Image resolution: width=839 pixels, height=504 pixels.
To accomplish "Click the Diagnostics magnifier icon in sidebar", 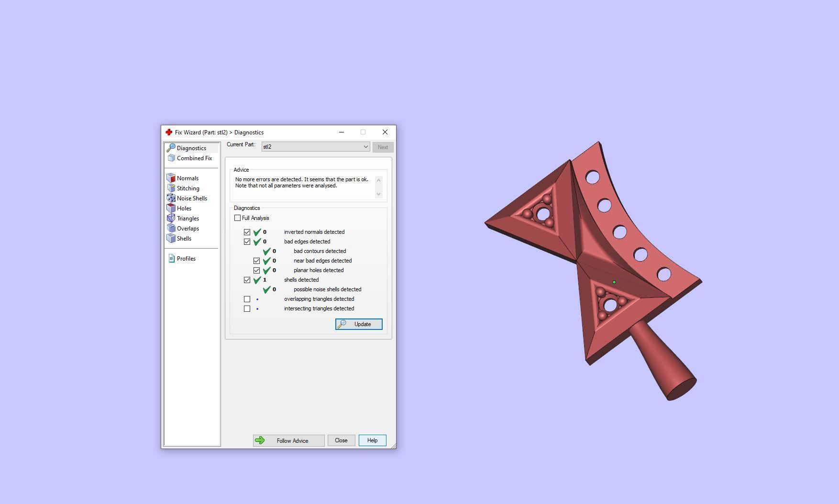I will tap(171, 148).
